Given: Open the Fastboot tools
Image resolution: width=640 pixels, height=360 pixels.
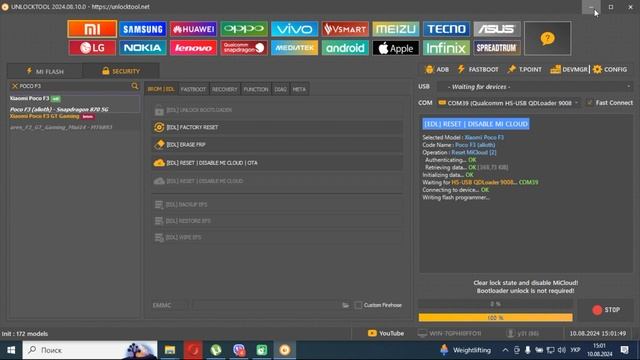Looking at the screenshot, I should pyautogui.click(x=478, y=69).
